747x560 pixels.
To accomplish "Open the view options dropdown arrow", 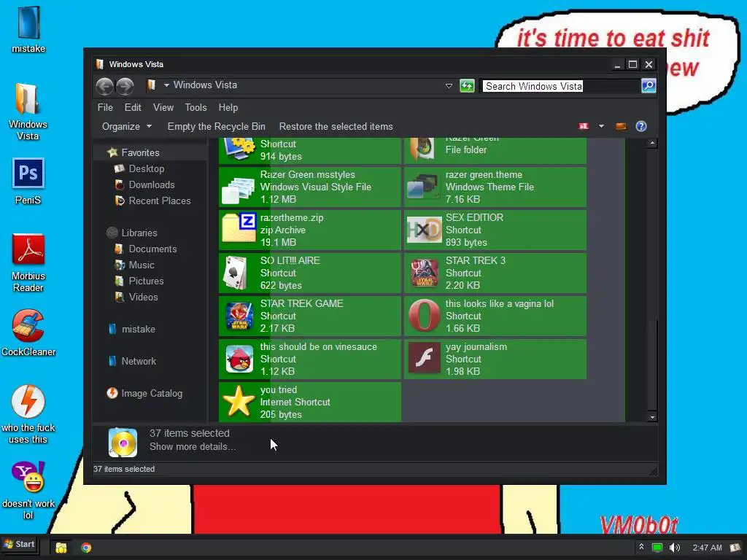I will 601,126.
